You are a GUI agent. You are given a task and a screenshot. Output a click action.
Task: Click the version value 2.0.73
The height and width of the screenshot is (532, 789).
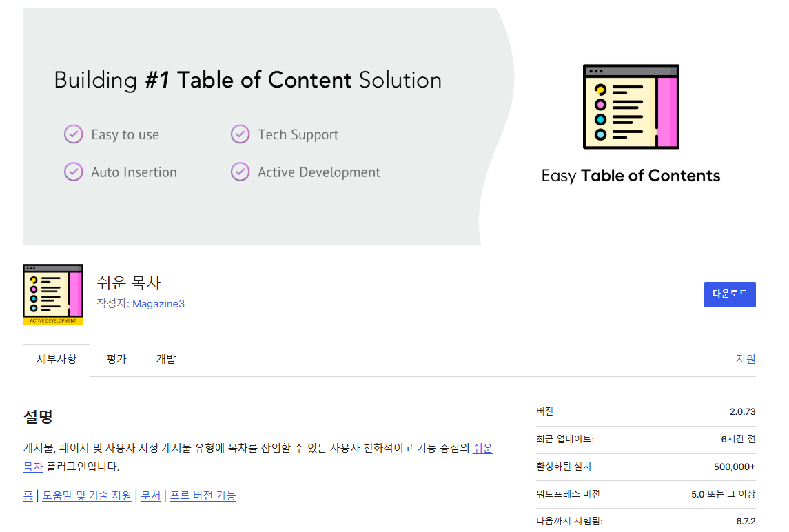pos(742,411)
